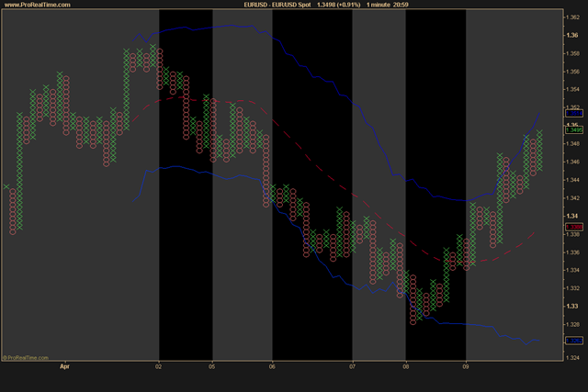Screen dimensions: 588x392
Task: Click the red moving average price tag 1.3388
Action: click(x=573, y=227)
